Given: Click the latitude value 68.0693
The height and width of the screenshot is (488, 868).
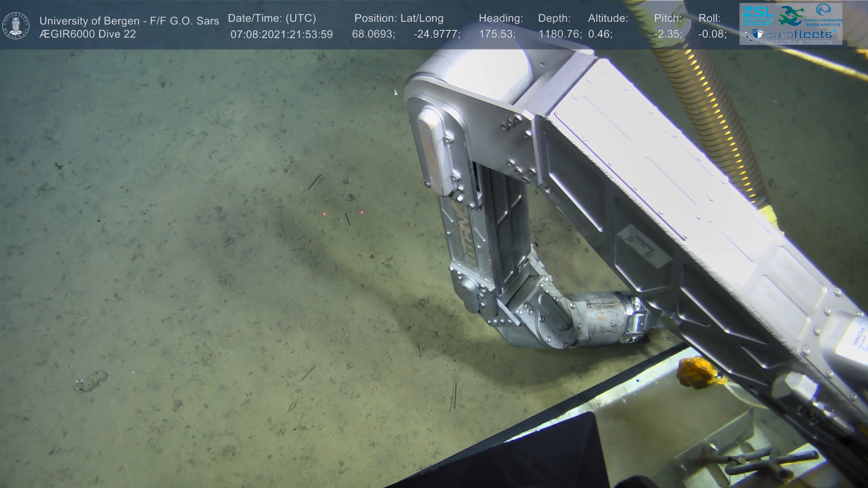Looking at the screenshot, I should point(373,34).
